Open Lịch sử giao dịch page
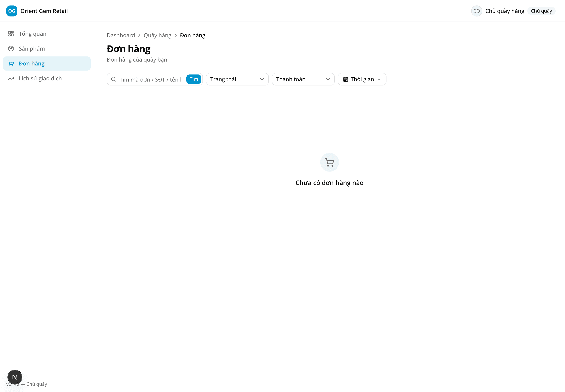565x392 pixels. click(47, 78)
